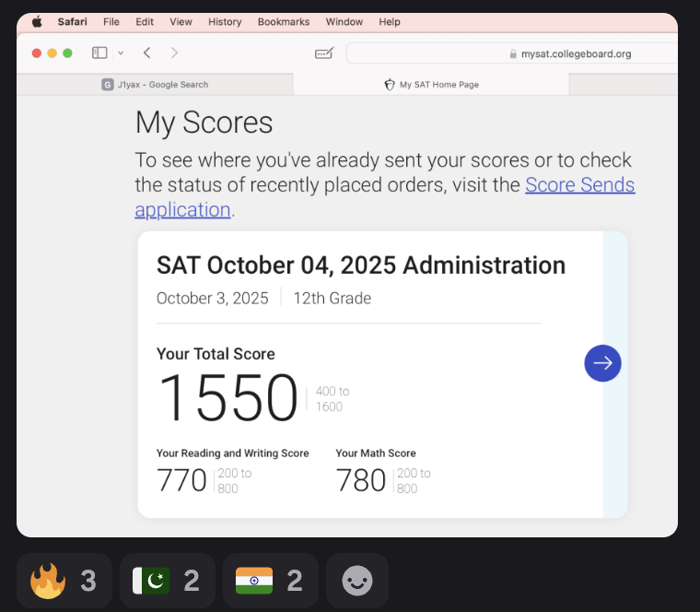Viewport: 700px width, 612px height.
Task: Click the Google favicon on first tab
Action: 108,85
